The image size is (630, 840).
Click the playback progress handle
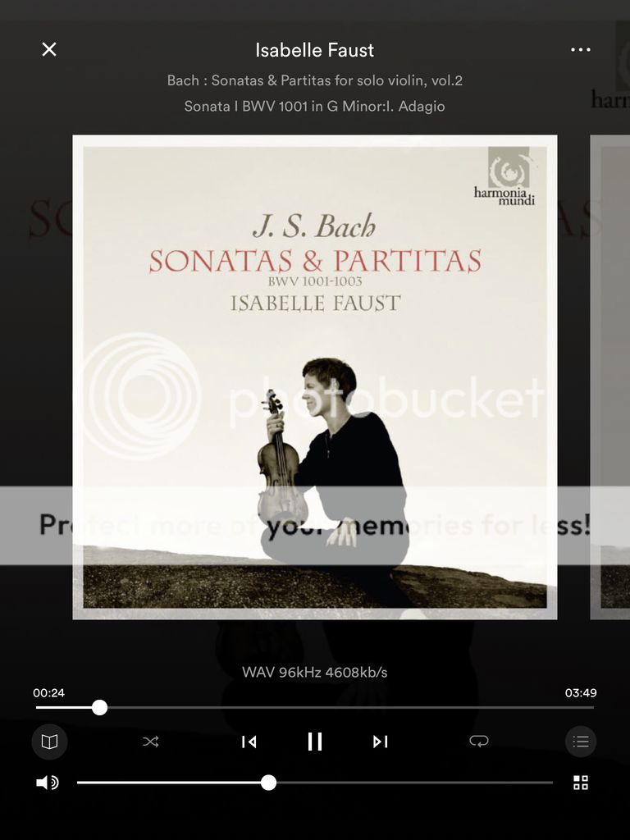pyautogui.click(x=99, y=708)
